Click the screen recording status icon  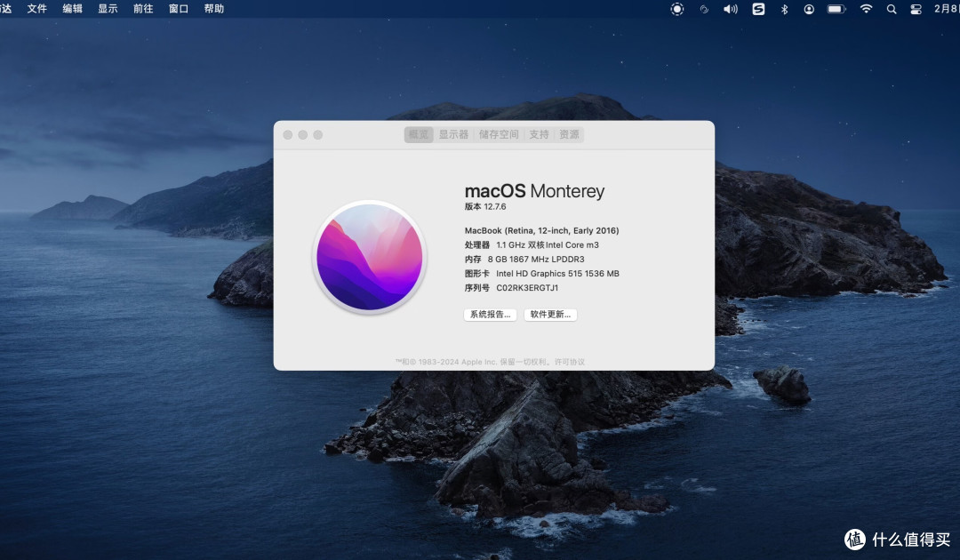pos(677,9)
